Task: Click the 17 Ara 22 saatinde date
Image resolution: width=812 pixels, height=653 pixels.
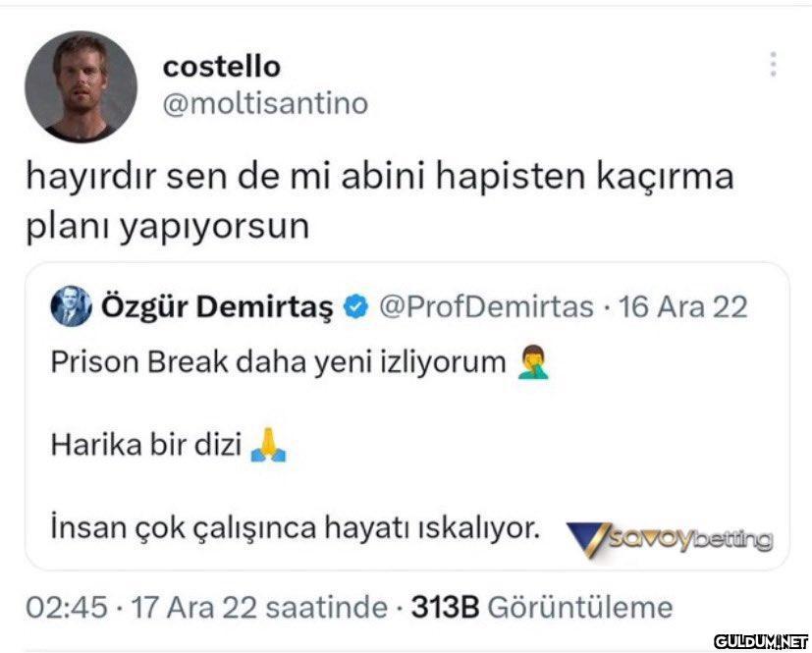Action: pyautogui.click(x=259, y=607)
